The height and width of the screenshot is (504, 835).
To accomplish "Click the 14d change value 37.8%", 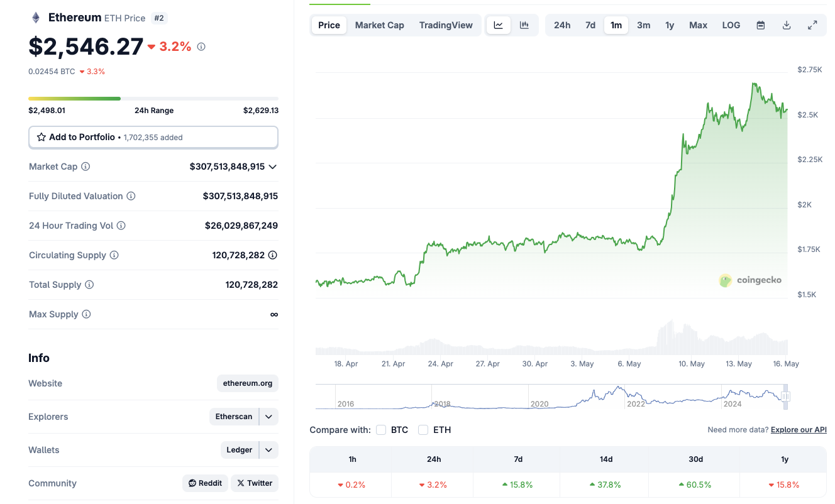I will pos(606,485).
